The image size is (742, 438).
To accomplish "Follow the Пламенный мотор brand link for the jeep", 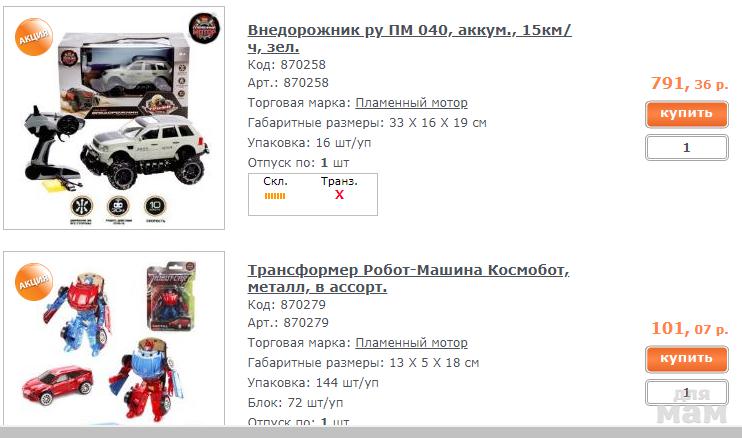I will (x=411, y=103).
